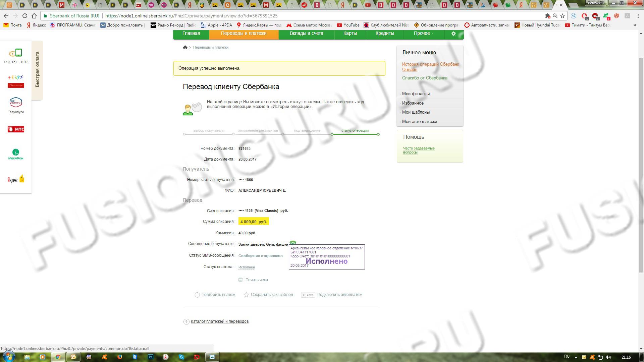Open the Яндекс quick payment icon
Image resolution: width=644 pixels, height=362 pixels.
click(x=16, y=179)
